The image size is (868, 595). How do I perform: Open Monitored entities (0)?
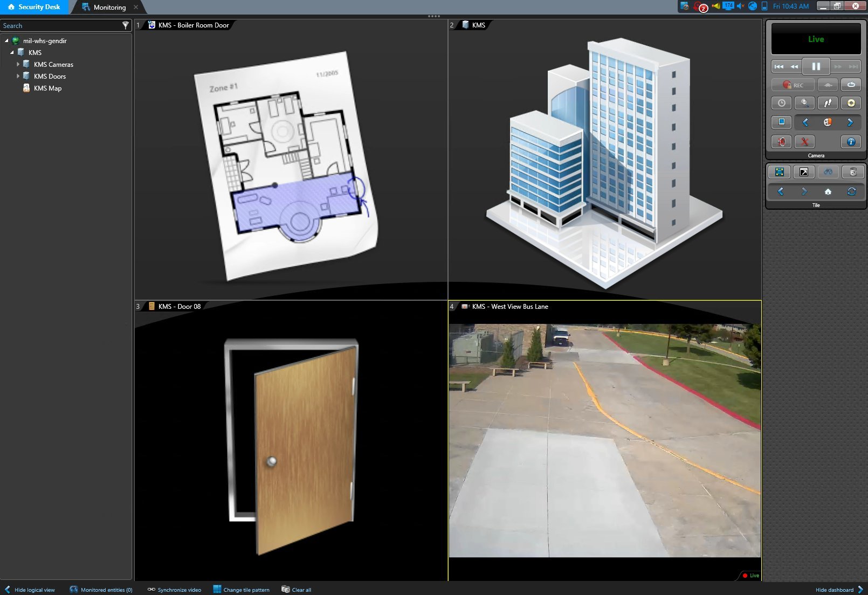click(x=101, y=590)
